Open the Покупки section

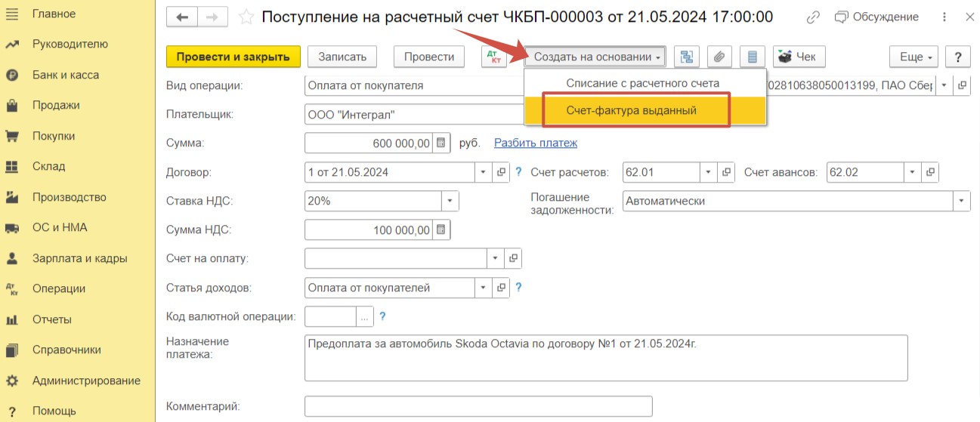[54, 136]
